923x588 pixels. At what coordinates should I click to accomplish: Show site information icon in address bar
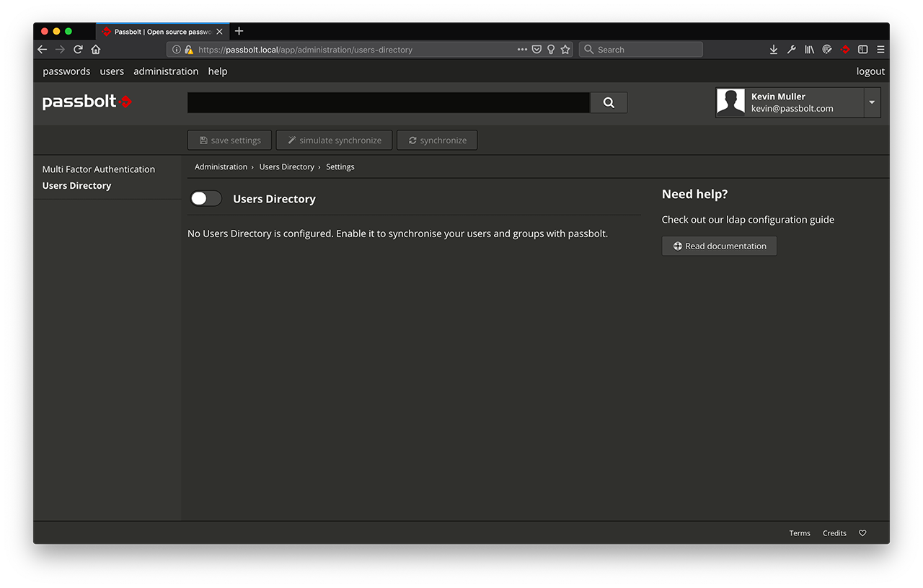177,50
